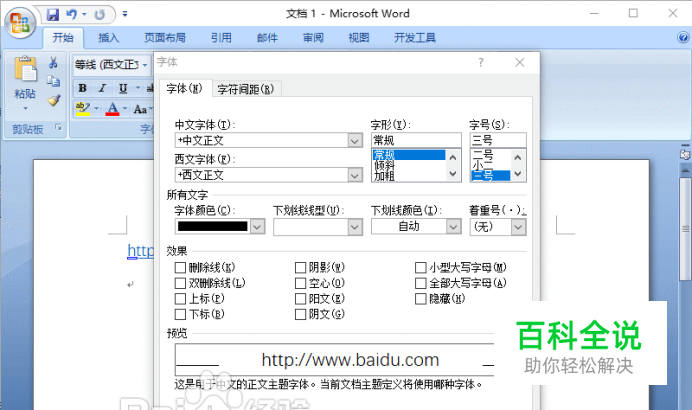Customize the quick access toolbar

[x=125, y=15]
